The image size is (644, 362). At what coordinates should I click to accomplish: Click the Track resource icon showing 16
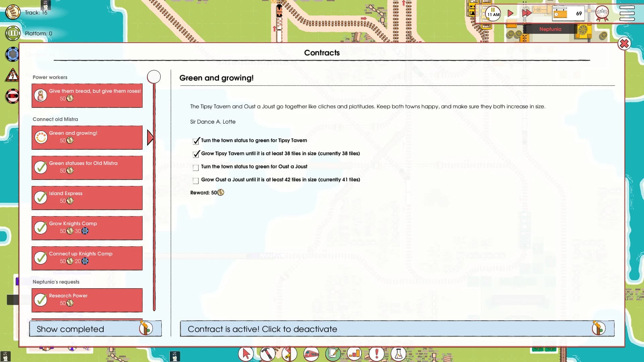click(x=12, y=12)
